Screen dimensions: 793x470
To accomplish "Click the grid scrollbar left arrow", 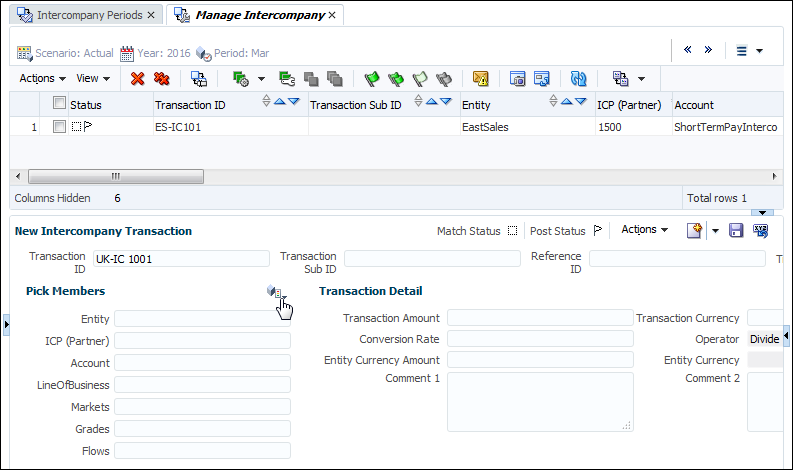I will point(18,176).
